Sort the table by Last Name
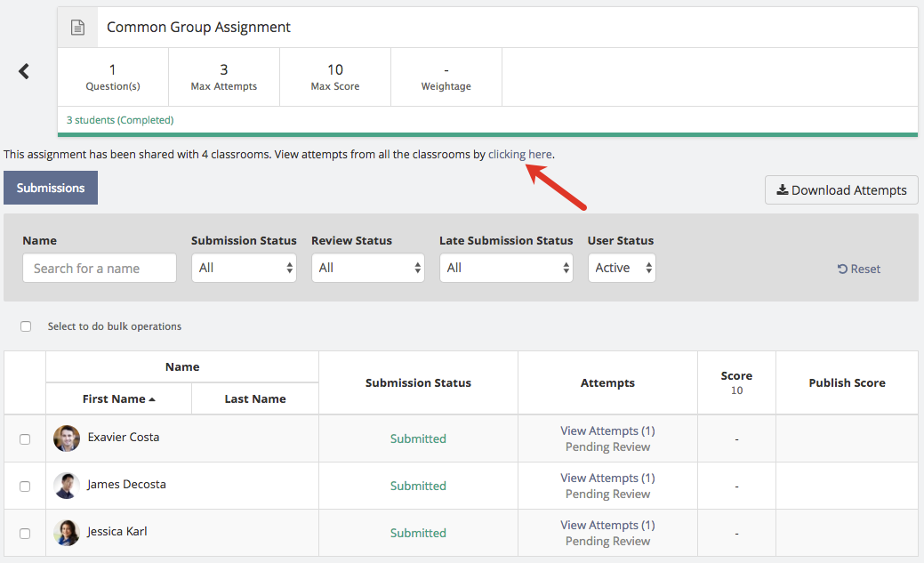Image resolution: width=924 pixels, height=563 pixels. point(255,399)
